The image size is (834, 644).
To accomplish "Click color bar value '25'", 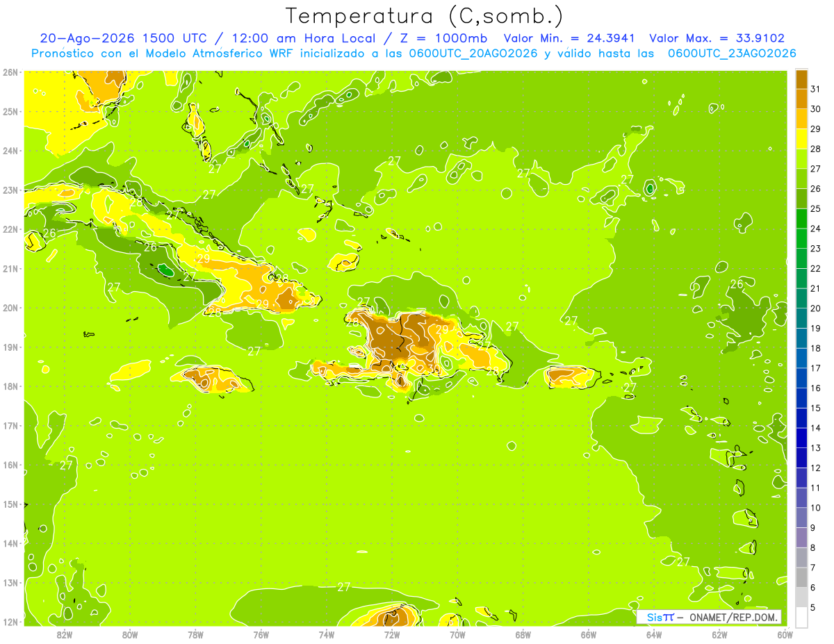I will [815, 208].
